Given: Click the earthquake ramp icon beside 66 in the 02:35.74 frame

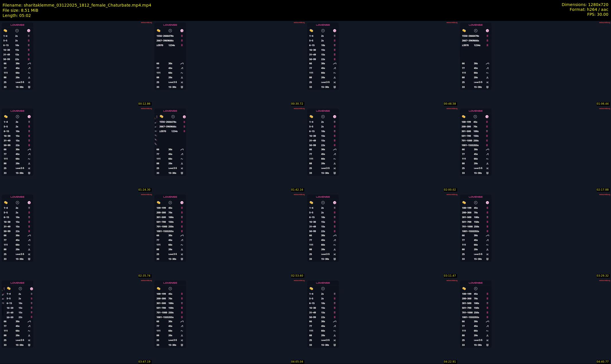Looking at the screenshot, I should (x=29, y=235).
